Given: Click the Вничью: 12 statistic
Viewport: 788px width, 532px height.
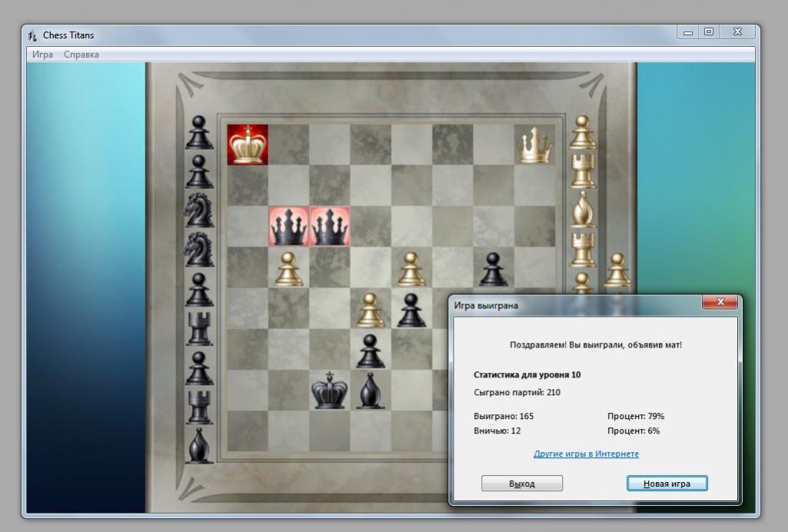Looking at the screenshot, I should (497, 431).
